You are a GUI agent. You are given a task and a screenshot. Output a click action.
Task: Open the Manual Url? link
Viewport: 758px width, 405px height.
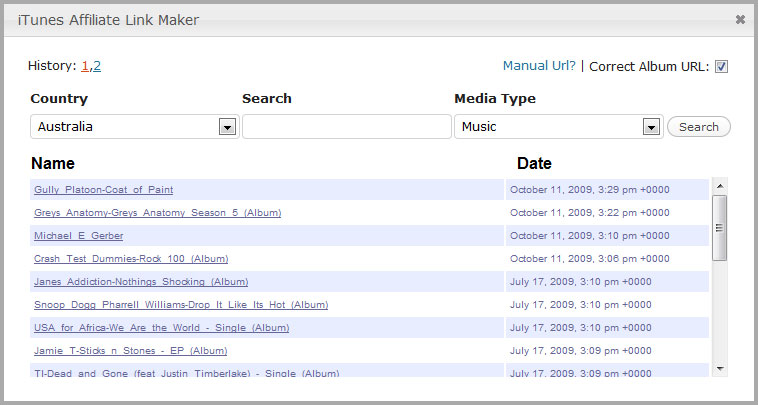(539, 66)
